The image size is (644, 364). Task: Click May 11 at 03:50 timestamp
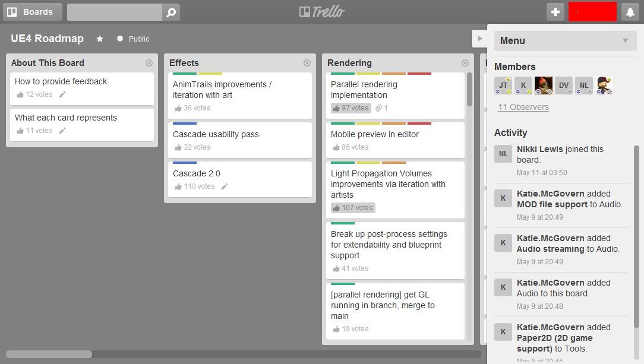[x=542, y=173]
